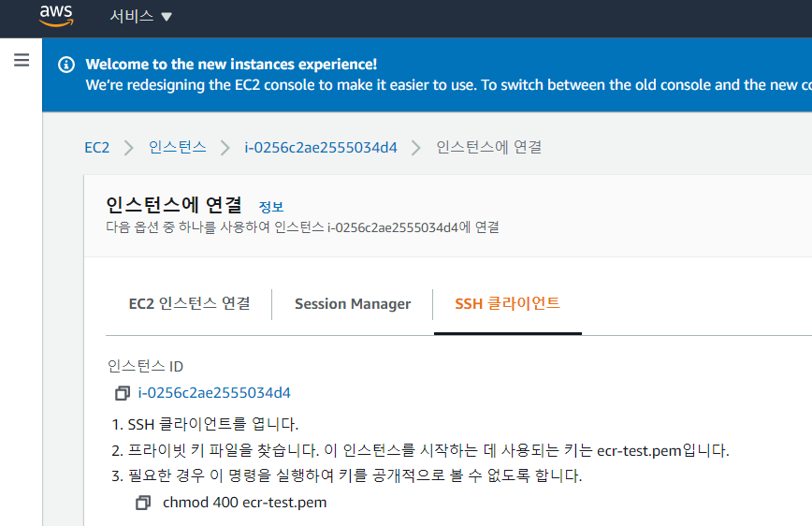Click the info icon in the welcome banner

click(x=65, y=65)
